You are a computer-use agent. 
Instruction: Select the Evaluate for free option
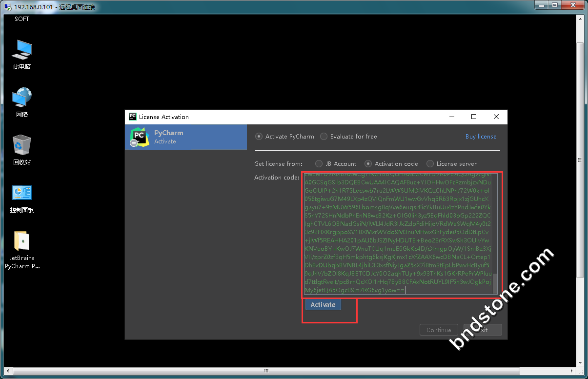pyautogui.click(x=324, y=137)
